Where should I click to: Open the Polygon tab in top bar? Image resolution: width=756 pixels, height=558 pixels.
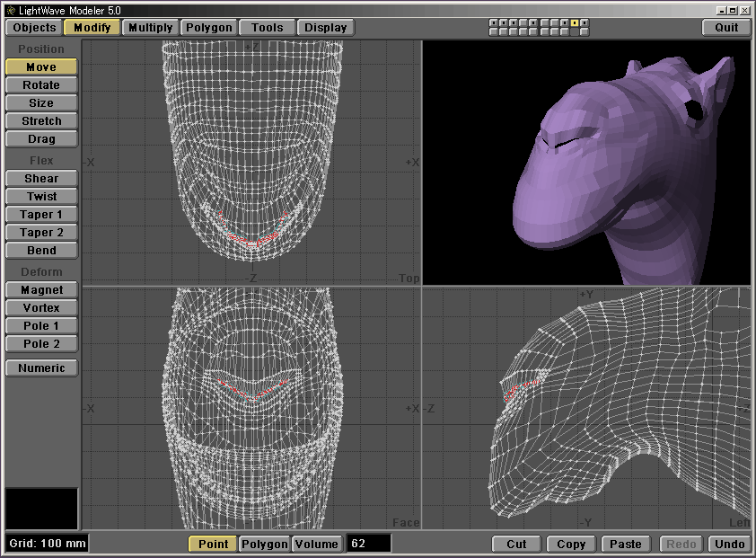pyautogui.click(x=209, y=27)
